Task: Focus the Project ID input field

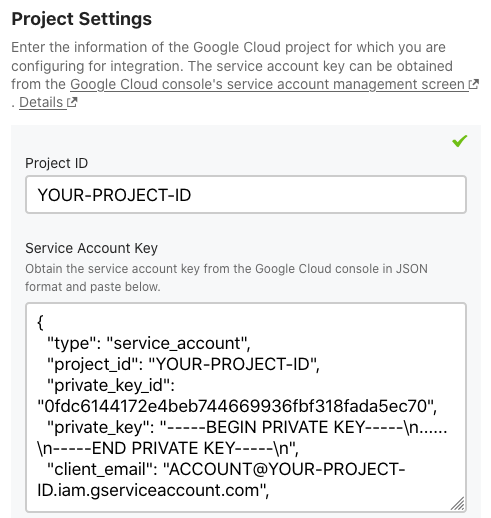Action: (246, 195)
